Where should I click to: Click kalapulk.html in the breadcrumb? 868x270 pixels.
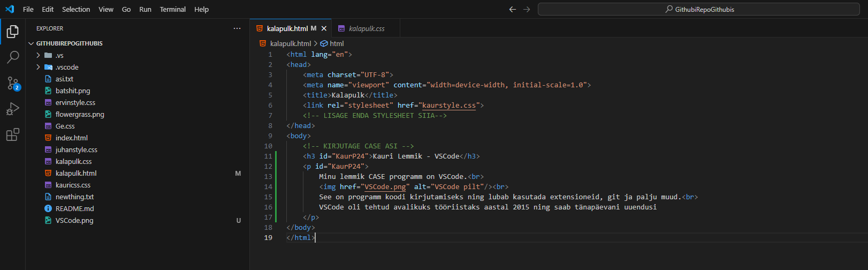291,43
